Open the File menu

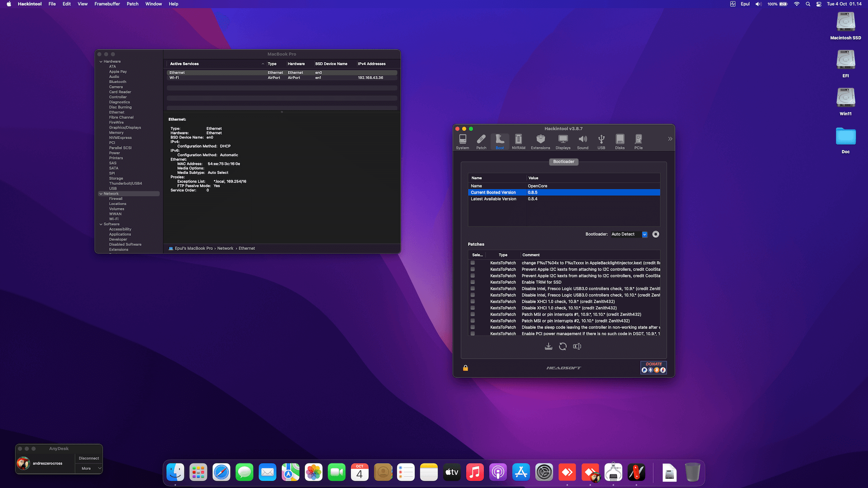click(52, 4)
